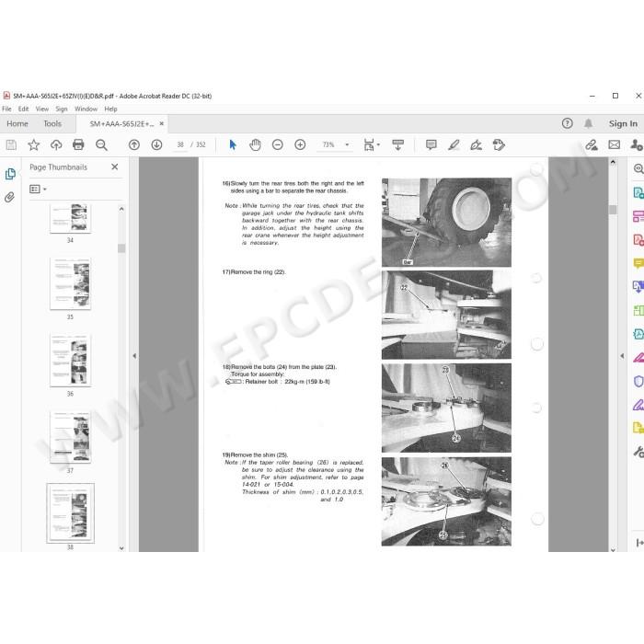The height and width of the screenshot is (644, 644).
Task: Open attachments paperclip panel
Action: click(10, 198)
